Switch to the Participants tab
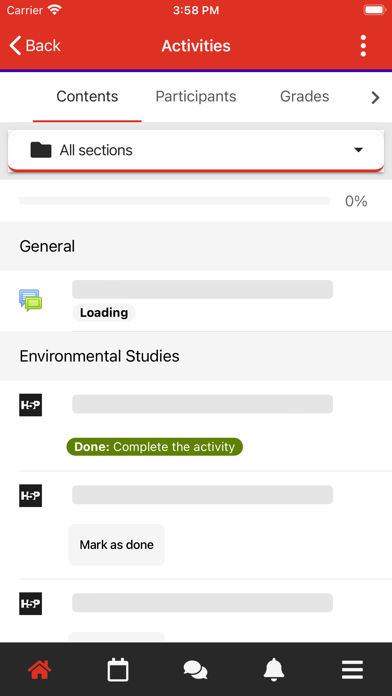Viewport: 392px width, 696px height. click(196, 96)
